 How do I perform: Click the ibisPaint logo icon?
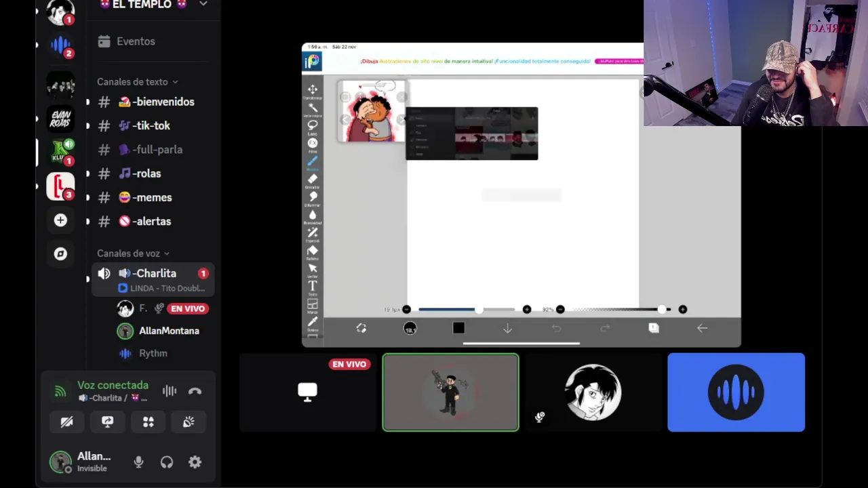click(x=312, y=62)
